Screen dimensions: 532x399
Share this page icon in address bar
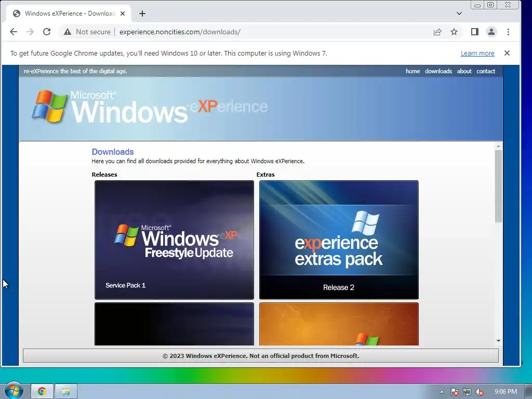[437, 32]
